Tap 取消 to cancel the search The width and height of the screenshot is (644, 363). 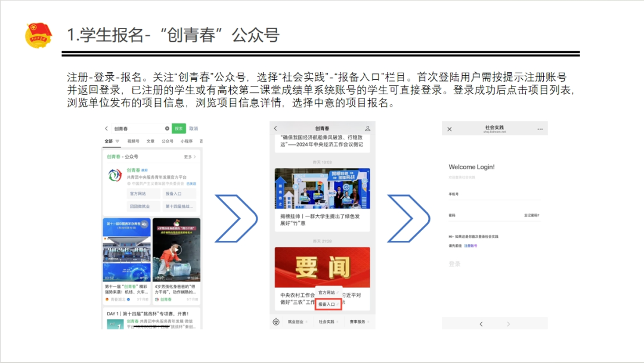coord(193,128)
